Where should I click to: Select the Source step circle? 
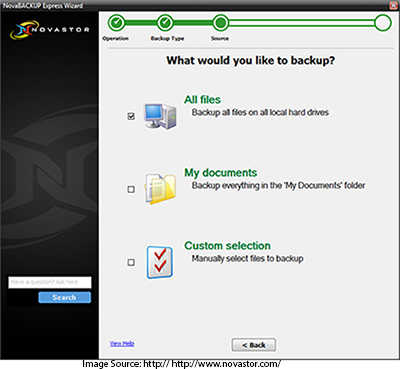pos(220,23)
